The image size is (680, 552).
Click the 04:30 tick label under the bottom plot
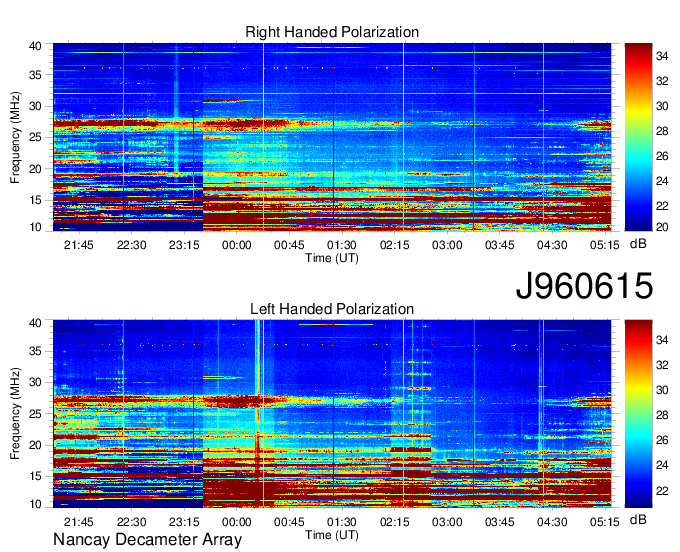point(552,522)
